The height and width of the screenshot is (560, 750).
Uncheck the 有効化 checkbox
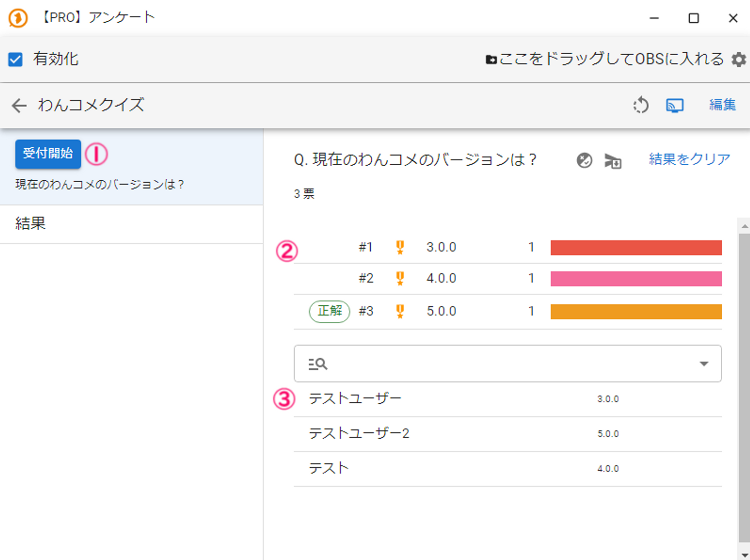click(x=16, y=59)
